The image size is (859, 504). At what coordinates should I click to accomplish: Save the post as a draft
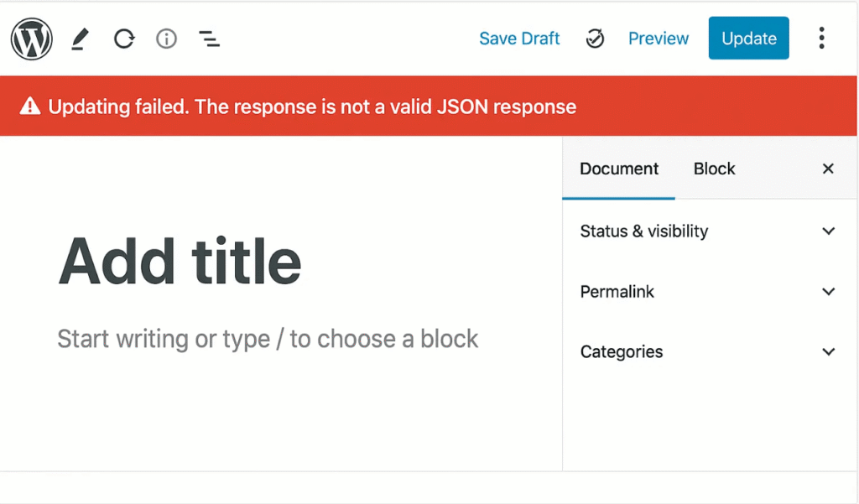tap(519, 38)
